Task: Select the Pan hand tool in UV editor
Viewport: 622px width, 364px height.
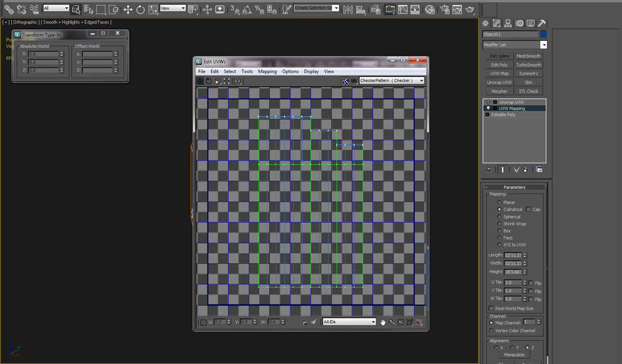Action: coord(383,322)
